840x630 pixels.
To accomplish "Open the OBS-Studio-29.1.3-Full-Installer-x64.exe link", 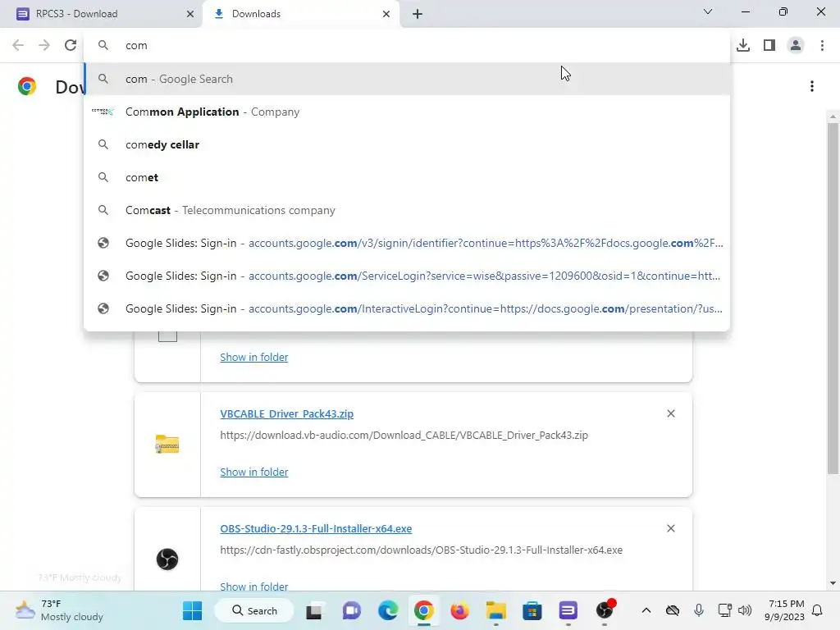I will coord(316,528).
